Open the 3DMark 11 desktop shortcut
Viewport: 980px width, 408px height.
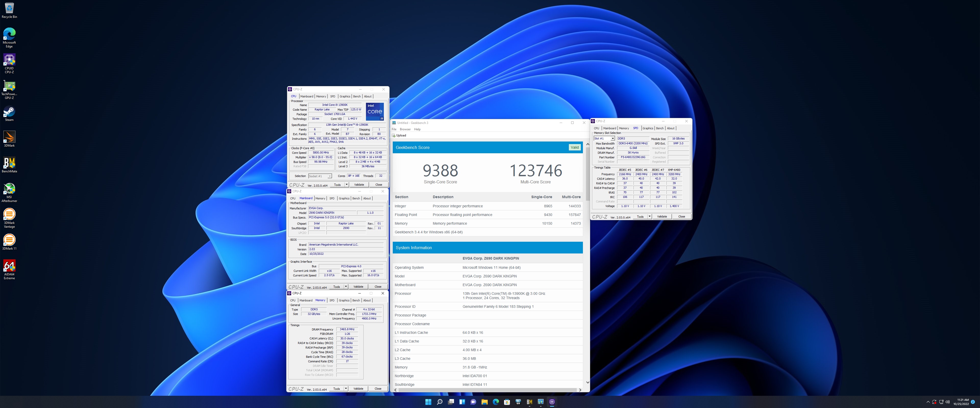coord(9,242)
